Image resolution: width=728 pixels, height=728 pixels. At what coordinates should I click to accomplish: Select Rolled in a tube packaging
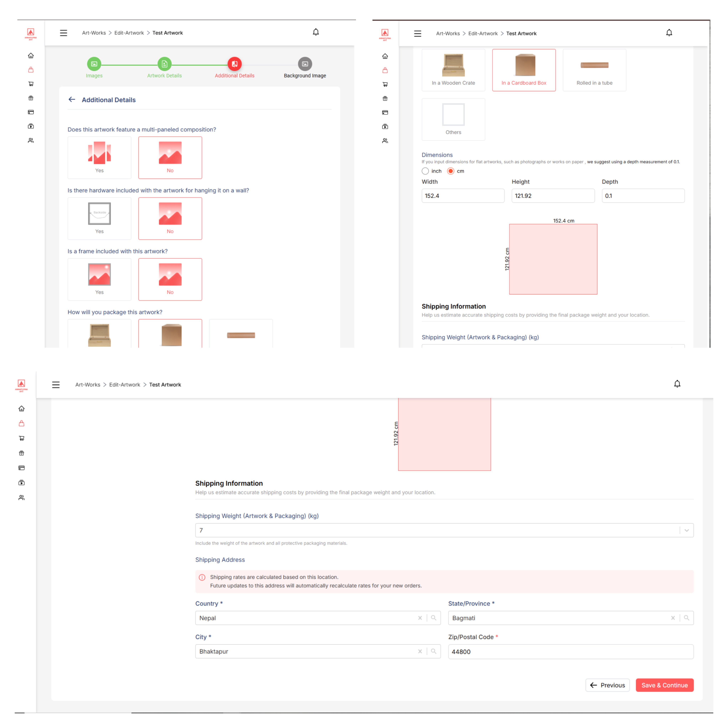[x=594, y=70]
